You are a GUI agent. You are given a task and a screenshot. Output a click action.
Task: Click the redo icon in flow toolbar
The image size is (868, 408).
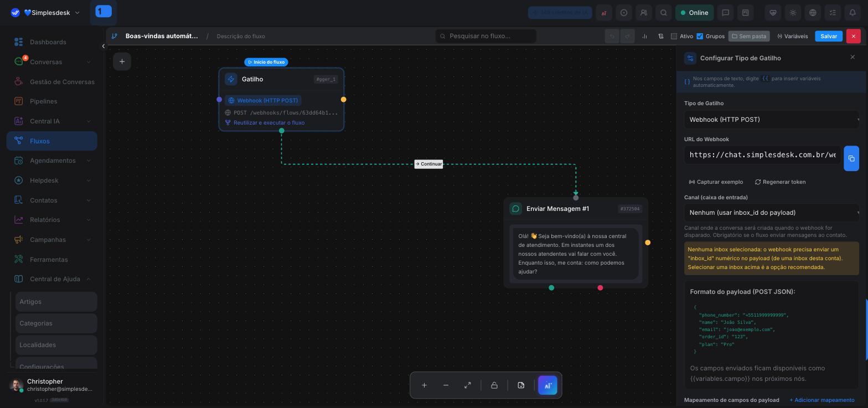pyautogui.click(x=627, y=37)
